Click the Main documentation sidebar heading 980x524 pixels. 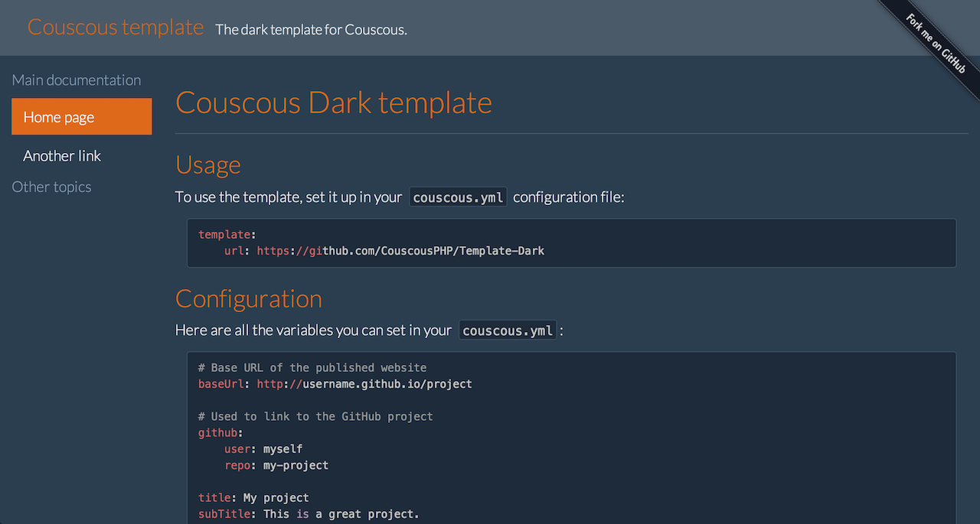pyautogui.click(x=77, y=80)
